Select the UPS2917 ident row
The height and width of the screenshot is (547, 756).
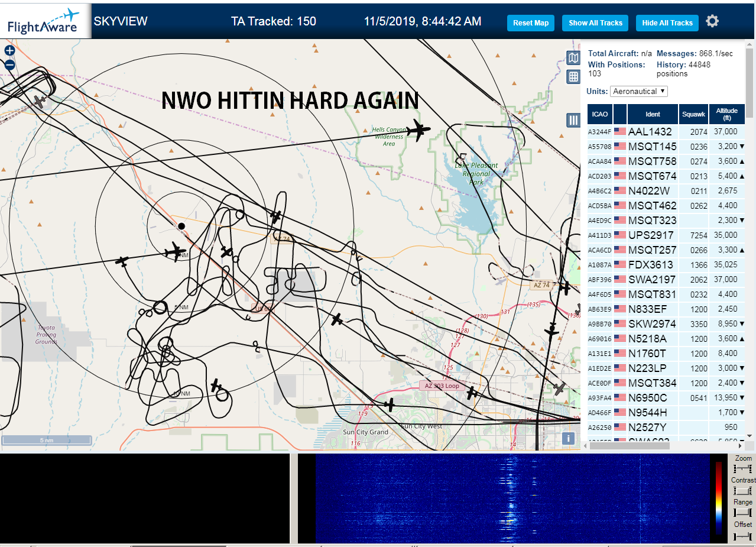[666, 235]
